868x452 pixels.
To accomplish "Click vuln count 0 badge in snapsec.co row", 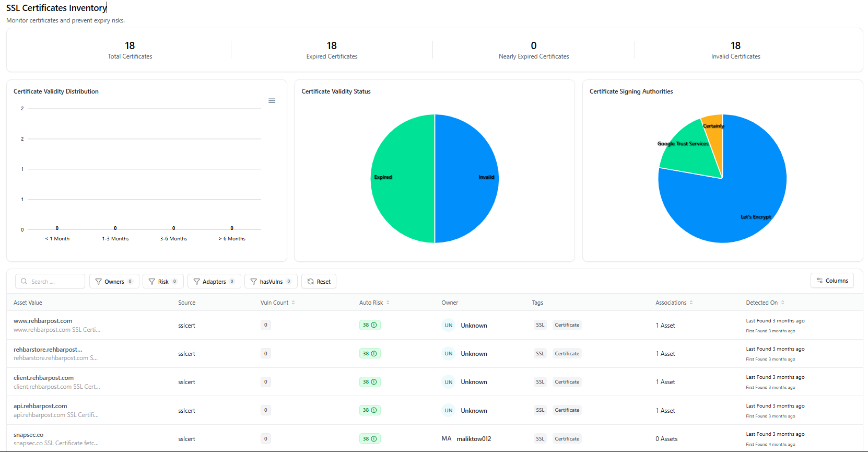I will tap(265, 439).
